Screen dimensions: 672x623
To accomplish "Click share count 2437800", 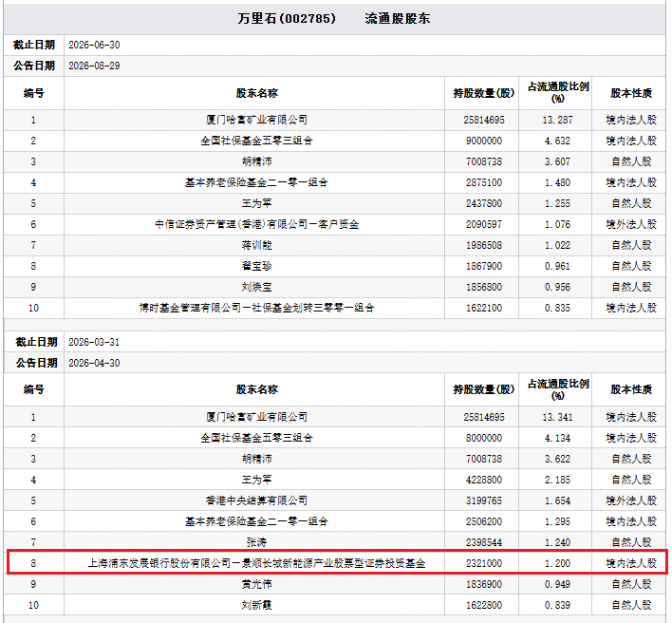I will [x=484, y=203].
